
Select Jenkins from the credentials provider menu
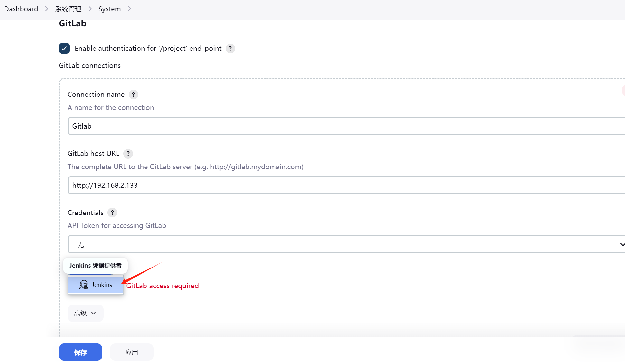[102, 285]
